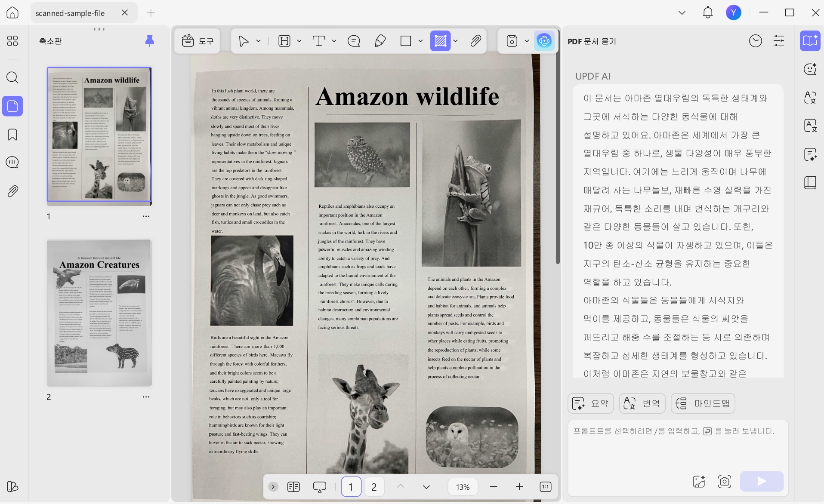Viewport: 824px width, 504px height.
Task: Open the search panel in left sidebar
Action: [x=12, y=77]
